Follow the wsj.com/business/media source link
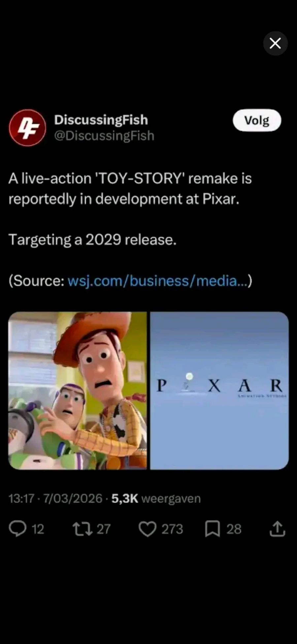 (x=158, y=281)
